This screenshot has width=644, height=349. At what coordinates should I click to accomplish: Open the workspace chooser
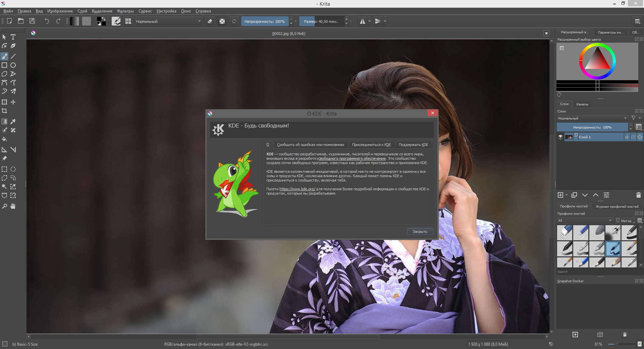[x=637, y=21]
